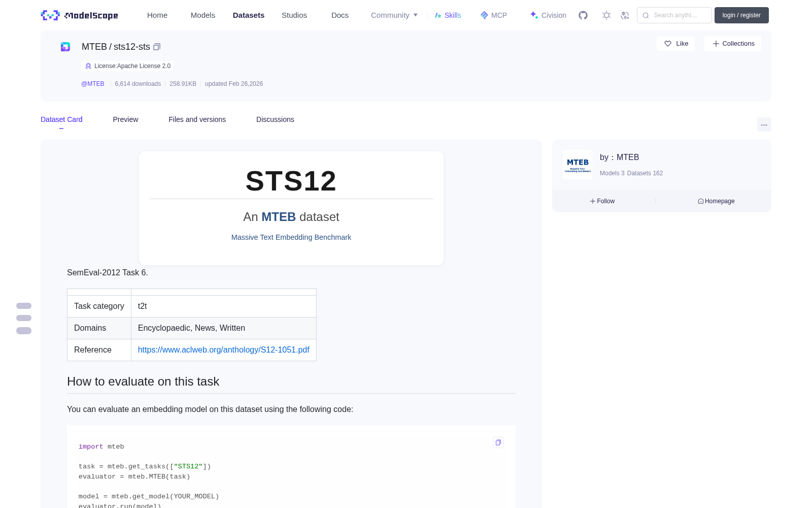
Task: Copy dataset name MTEB/sts12-sts icon
Action: 157,47
